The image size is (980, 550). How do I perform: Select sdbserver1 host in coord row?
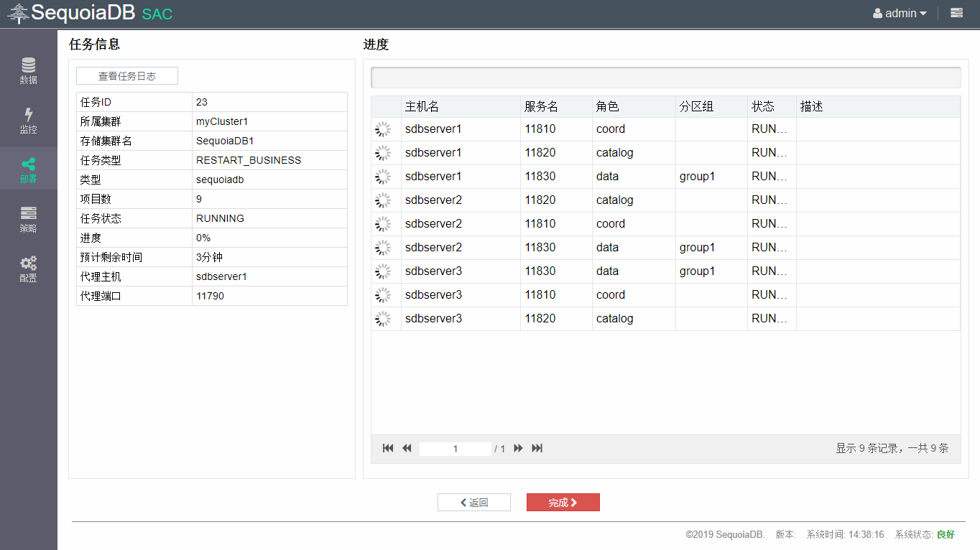(x=433, y=129)
